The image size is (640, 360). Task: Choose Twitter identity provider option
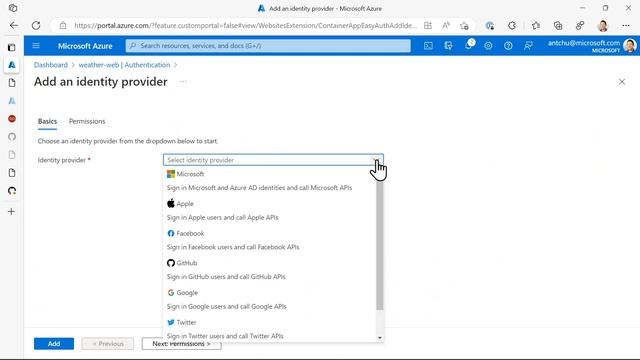269,329
